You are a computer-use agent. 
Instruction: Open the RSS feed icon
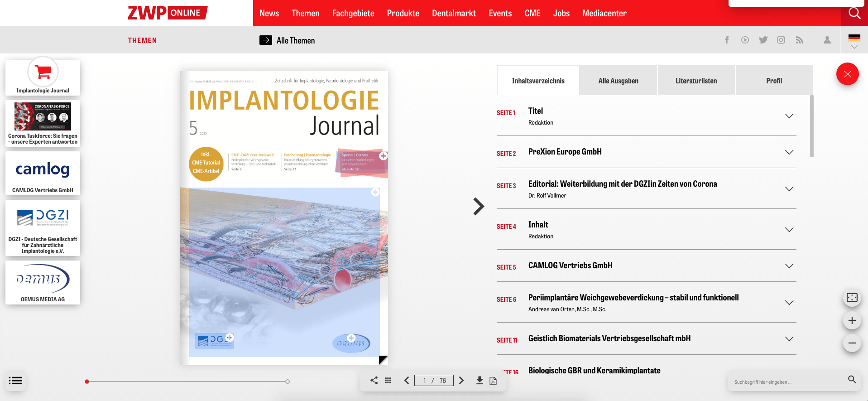[x=800, y=40]
